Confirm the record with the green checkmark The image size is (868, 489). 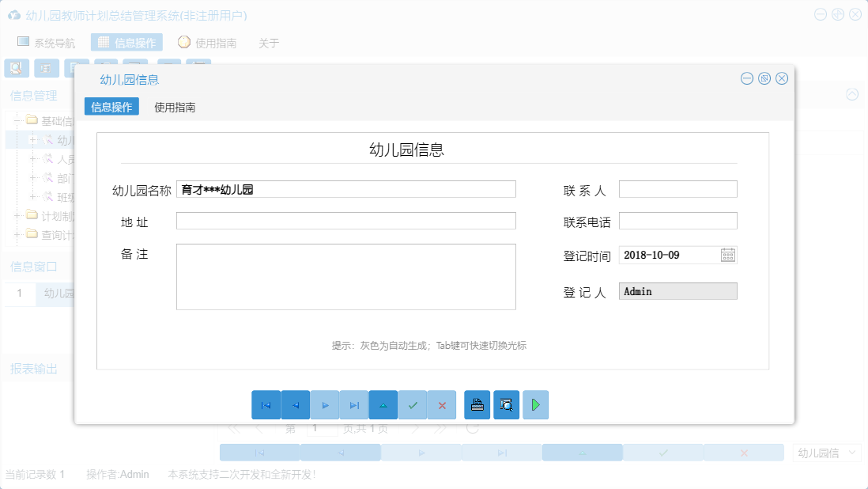(412, 404)
